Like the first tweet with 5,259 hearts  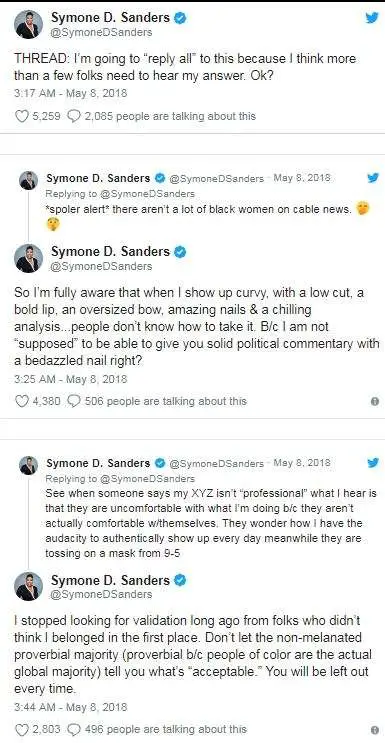22,116
